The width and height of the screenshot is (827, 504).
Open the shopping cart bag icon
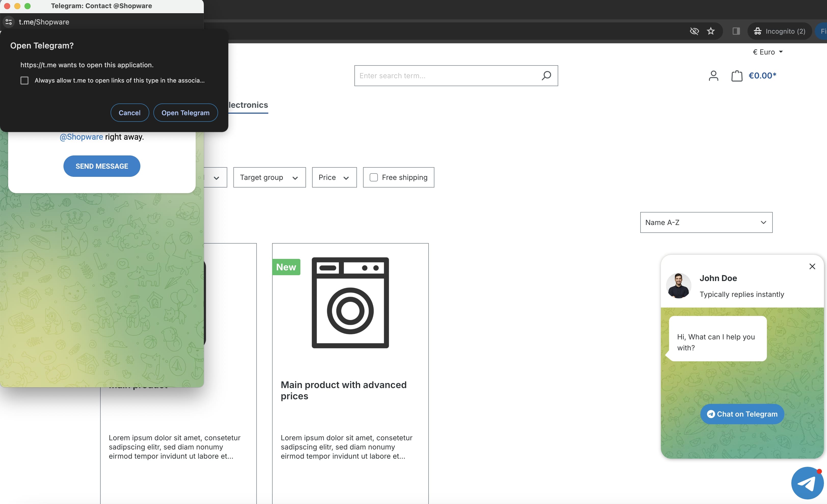click(x=737, y=76)
